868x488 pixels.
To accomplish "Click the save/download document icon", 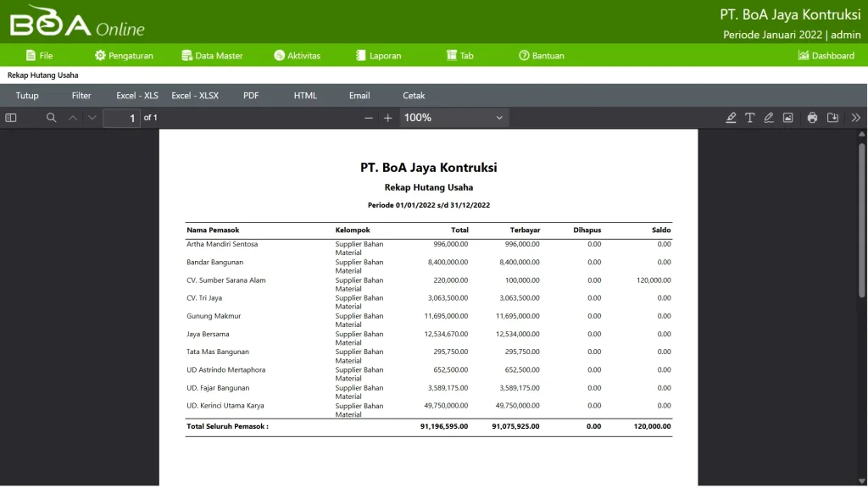I will tap(832, 118).
